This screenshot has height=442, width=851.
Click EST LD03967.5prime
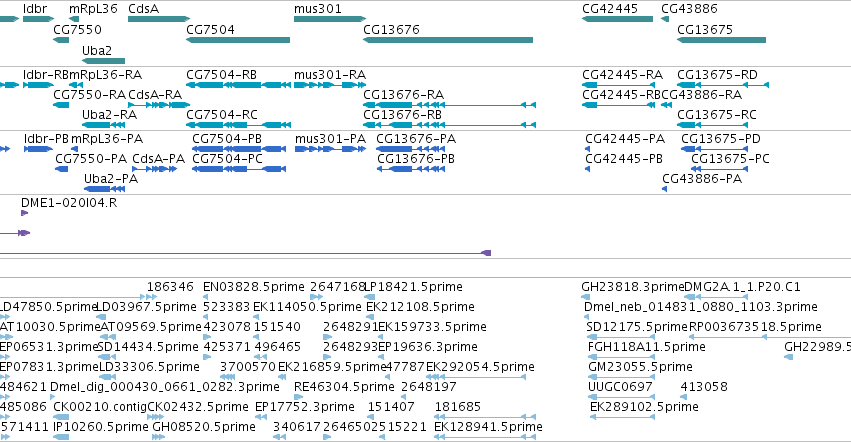101,317
